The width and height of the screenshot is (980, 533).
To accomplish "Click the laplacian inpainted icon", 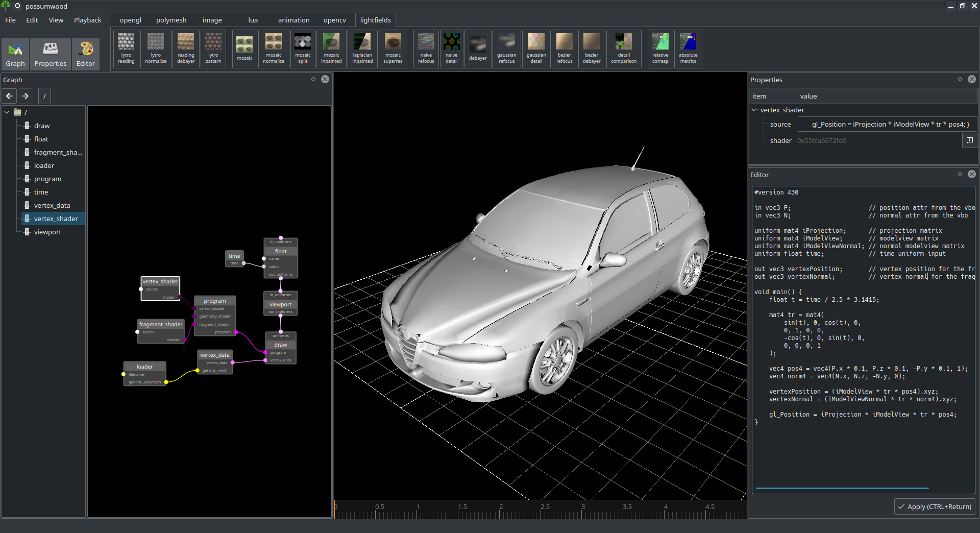I will tap(362, 49).
